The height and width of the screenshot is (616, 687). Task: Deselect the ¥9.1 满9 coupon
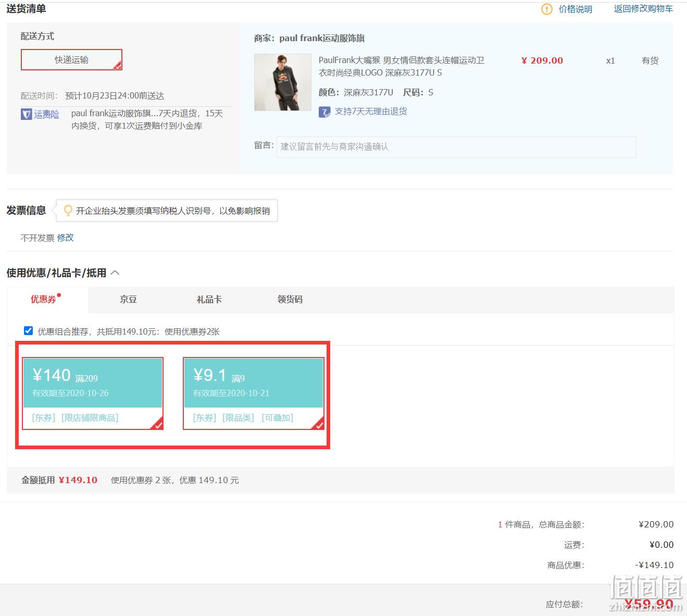click(x=254, y=393)
